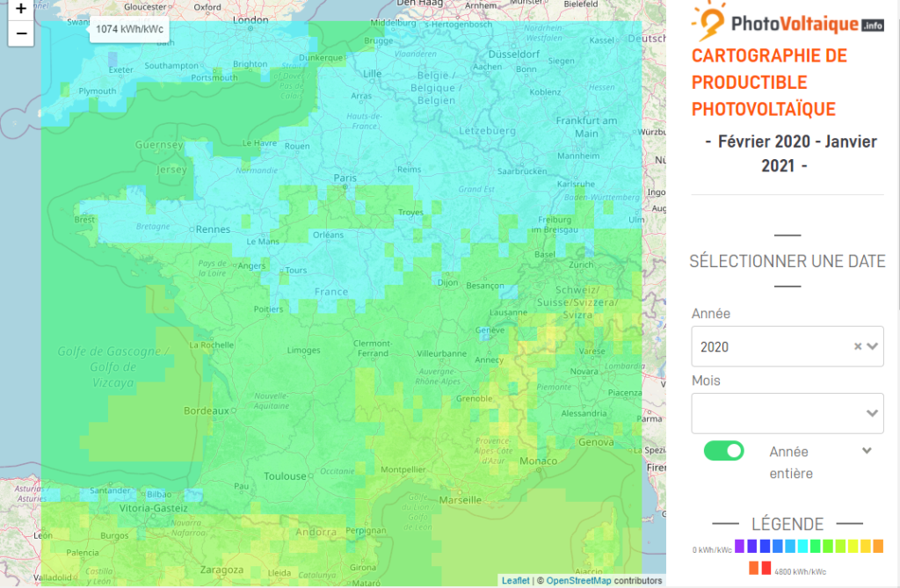Click on Paris on the map

pos(345,178)
